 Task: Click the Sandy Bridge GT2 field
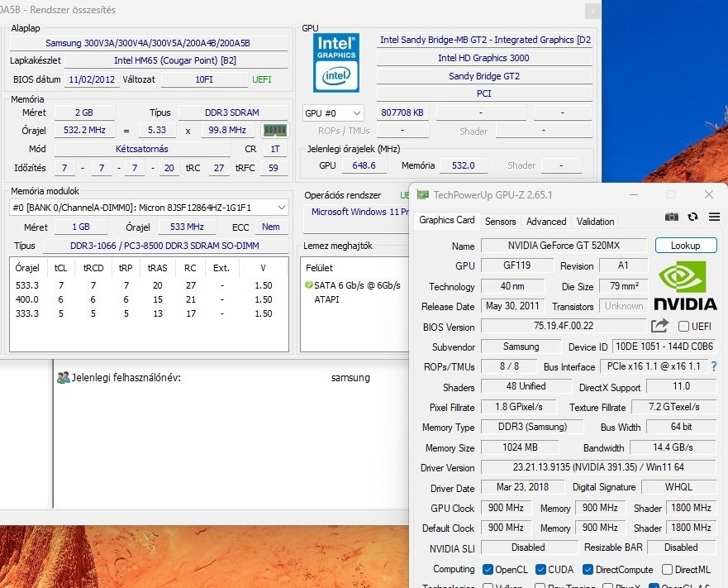[483, 76]
